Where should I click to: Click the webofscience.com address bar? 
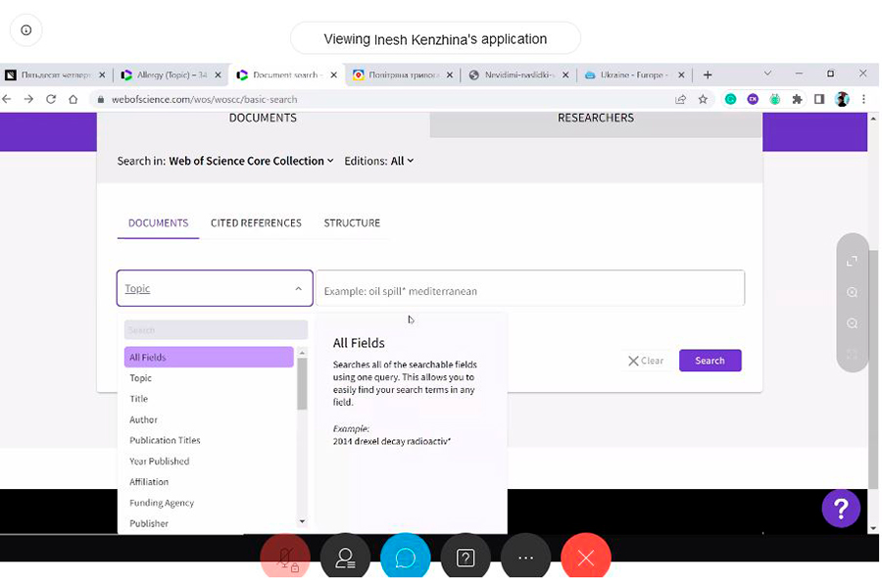[x=382, y=100]
